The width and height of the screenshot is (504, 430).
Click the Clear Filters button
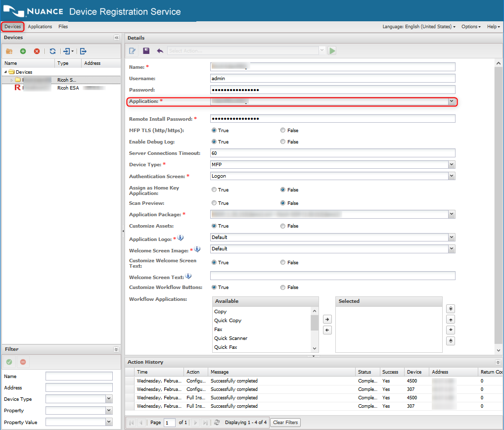pyautogui.click(x=285, y=423)
